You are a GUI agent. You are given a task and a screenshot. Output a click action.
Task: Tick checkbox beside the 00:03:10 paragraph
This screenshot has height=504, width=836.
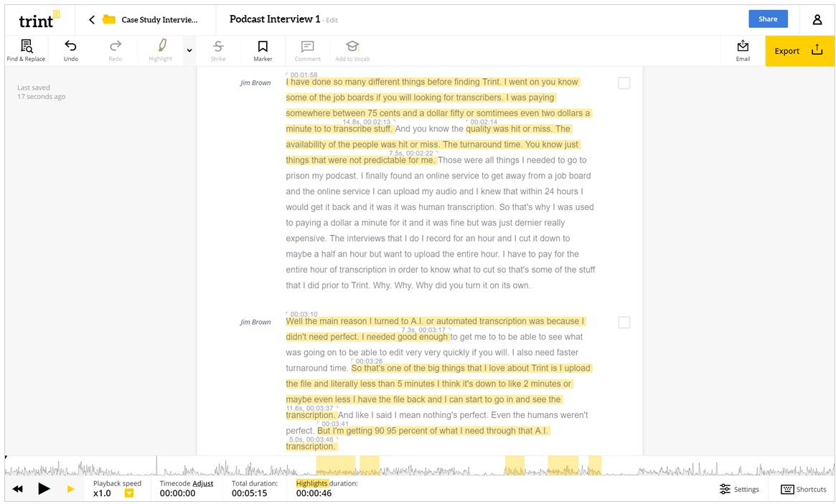click(624, 323)
